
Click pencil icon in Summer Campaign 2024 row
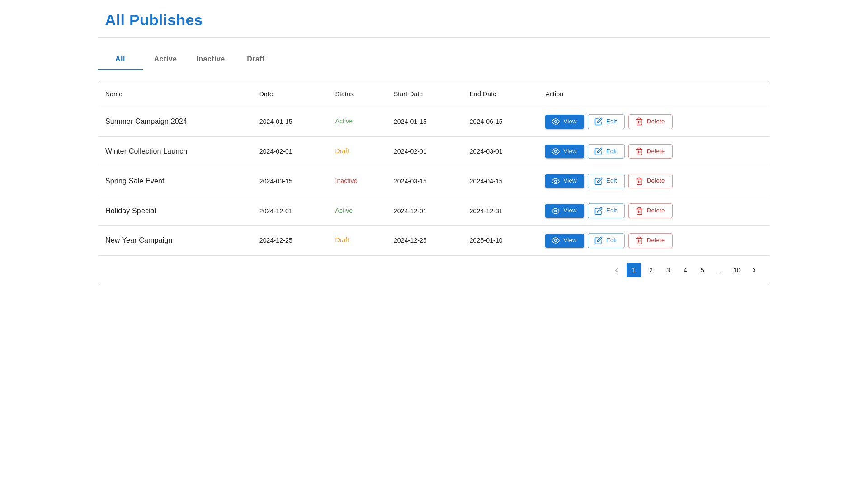(x=598, y=122)
